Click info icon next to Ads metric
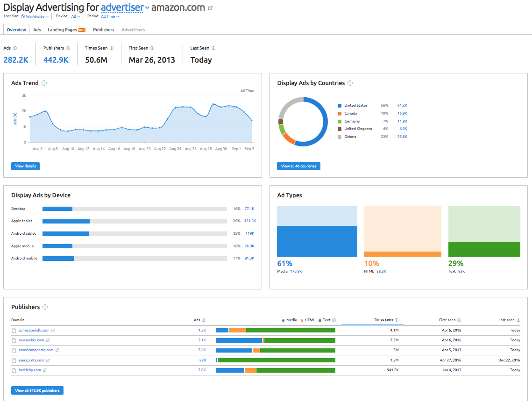The width and height of the screenshot is (532, 404). 15,48
